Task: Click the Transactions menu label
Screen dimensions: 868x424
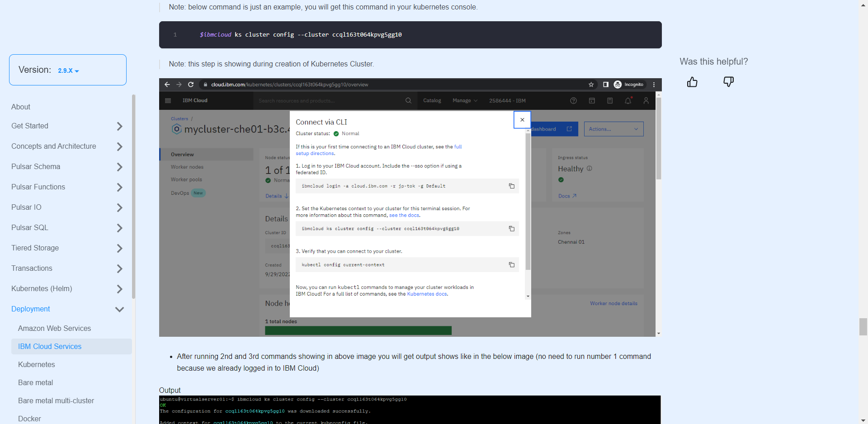Action: point(32,268)
